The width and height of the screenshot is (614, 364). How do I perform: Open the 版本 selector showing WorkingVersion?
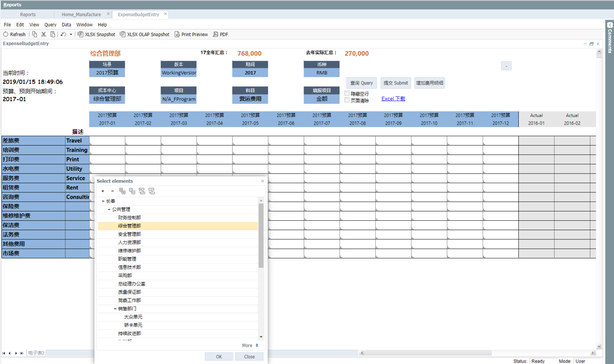pos(178,73)
